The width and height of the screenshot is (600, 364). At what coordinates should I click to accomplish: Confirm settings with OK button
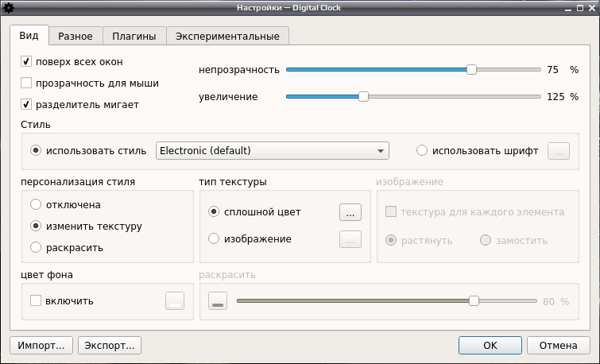tap(490, 345)
